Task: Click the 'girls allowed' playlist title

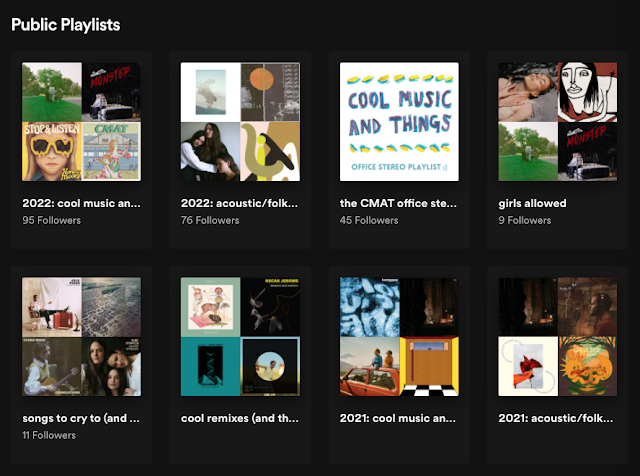Action: click(x=532, y=203)
